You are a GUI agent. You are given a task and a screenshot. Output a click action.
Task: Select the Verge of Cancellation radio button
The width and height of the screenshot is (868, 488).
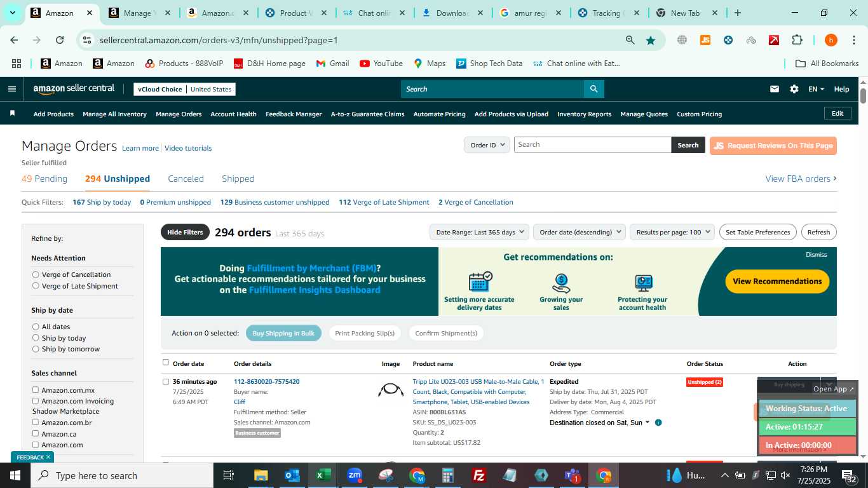[36, 274]
